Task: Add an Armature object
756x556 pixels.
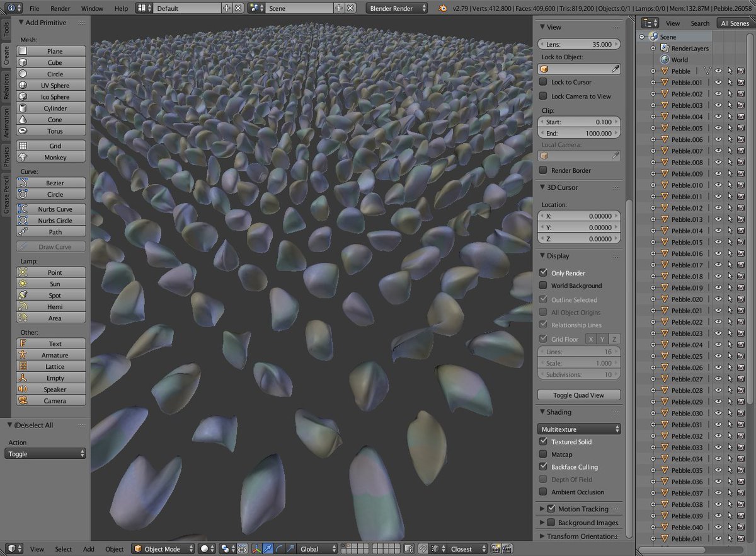Action: [51, 355]
